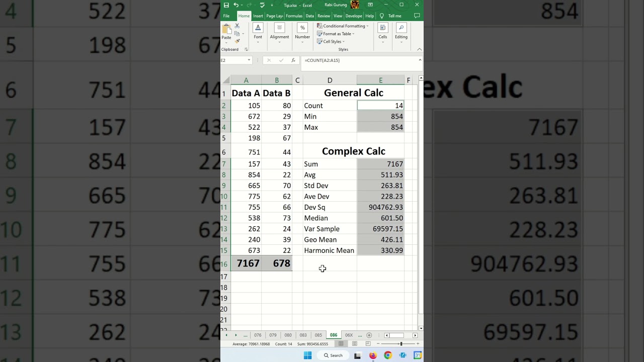Expand the Alignment group
Screen dimensions: 644x362
[x=279, y=33]
